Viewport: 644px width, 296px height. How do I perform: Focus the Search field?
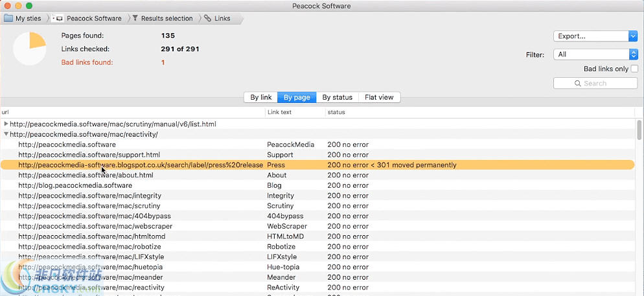coord(595,84)
